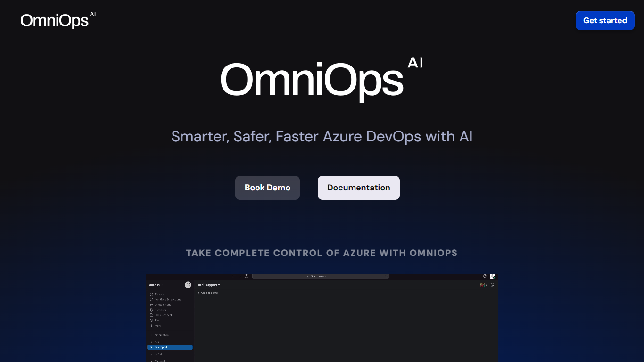This screenshot has width=644, height=362.
Task: Click the back arrow in the Slack preview
Action: pos(233,276)
